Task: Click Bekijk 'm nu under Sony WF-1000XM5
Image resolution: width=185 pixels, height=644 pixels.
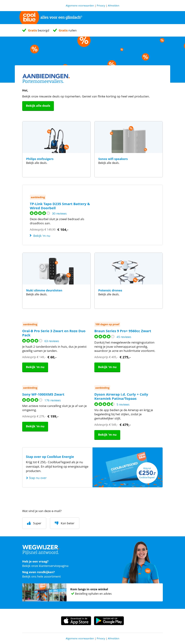Action: (35, 426)
